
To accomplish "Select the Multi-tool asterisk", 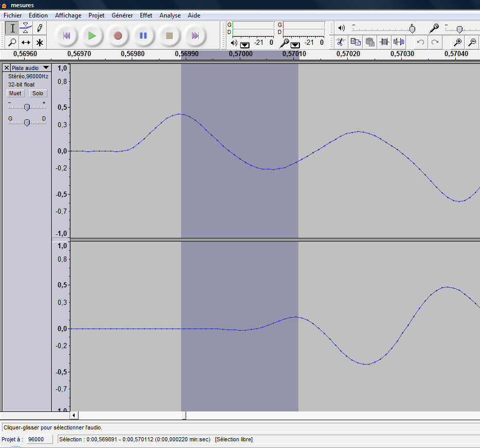I will pyautogui.click(x=40, y=42).
